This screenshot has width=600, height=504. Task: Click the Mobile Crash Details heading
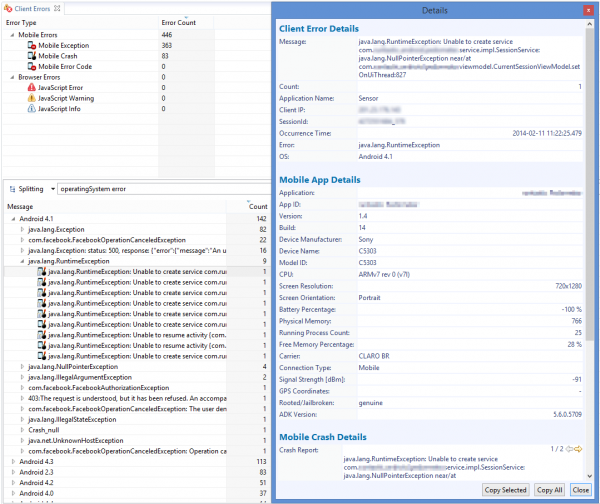323,437
